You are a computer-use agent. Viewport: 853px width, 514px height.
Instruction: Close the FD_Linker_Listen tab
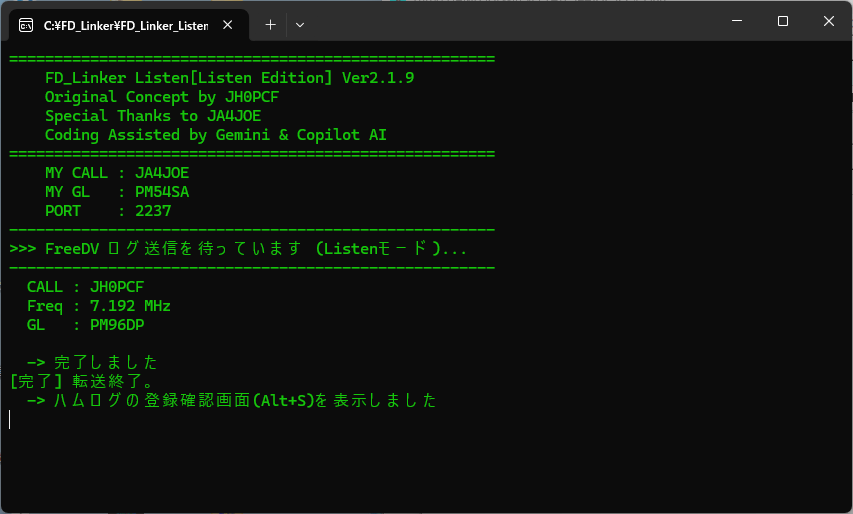point(228,25)
